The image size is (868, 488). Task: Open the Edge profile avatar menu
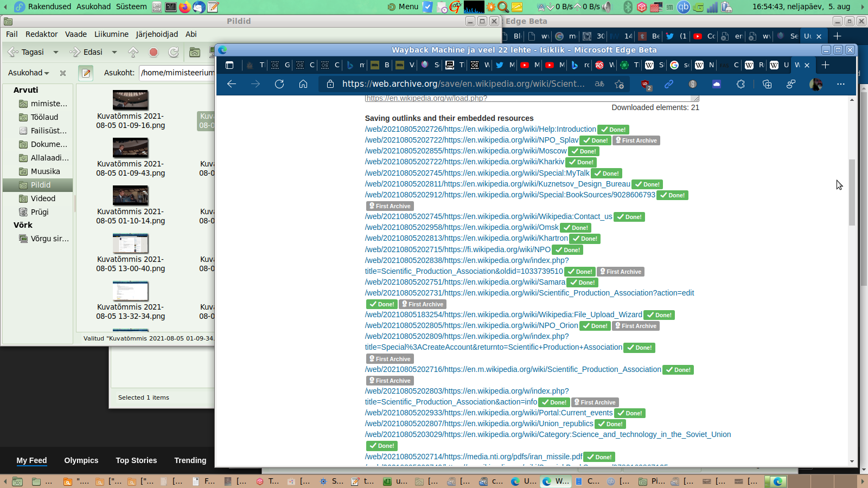coord(815,84)
